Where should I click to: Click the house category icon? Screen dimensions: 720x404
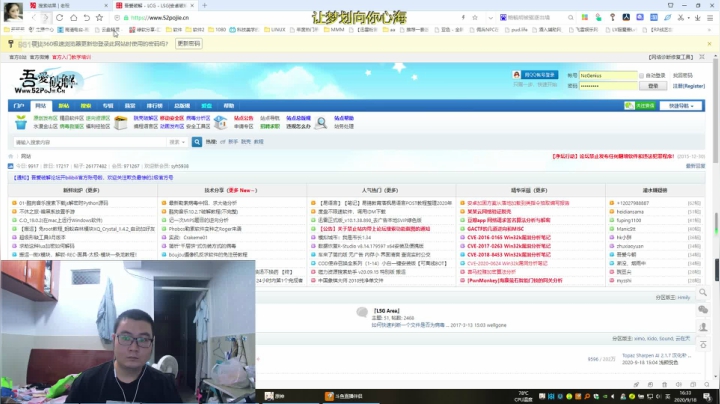[220, 122]
